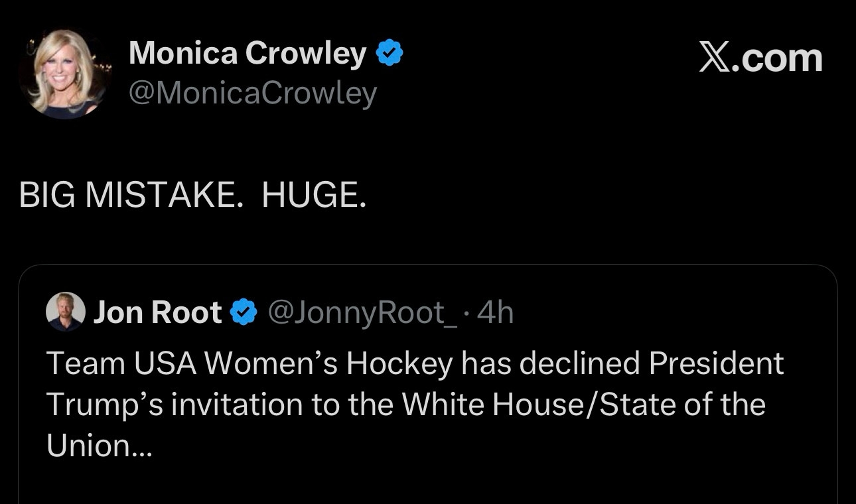Visit the @JonnyRoot_ handle

(x=362, y=312)
